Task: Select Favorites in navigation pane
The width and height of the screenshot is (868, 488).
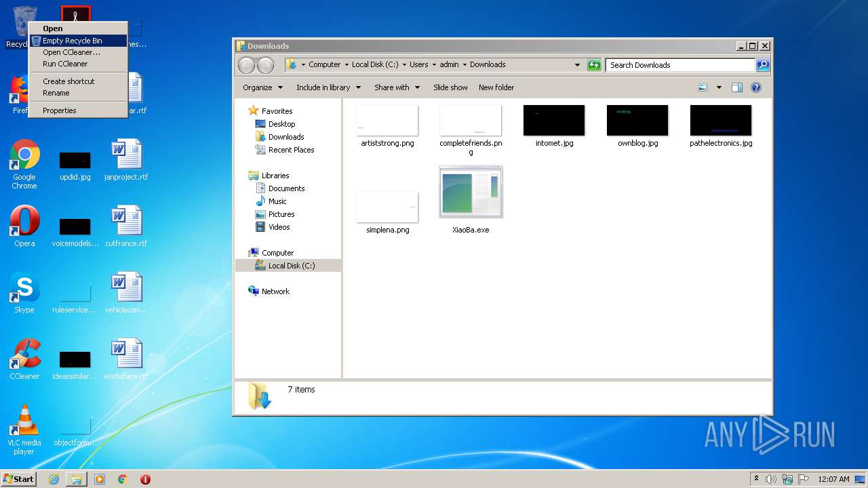Action: pos(277,111)
